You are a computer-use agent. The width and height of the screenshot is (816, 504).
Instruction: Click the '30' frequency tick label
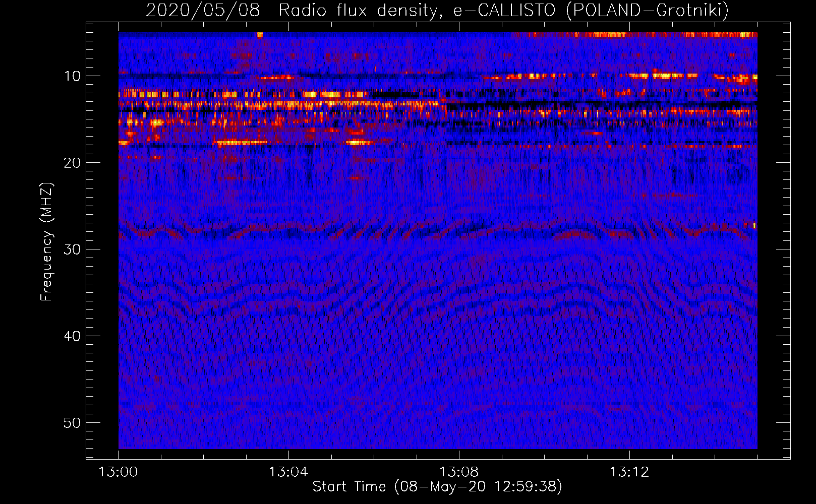pos(73,249)
